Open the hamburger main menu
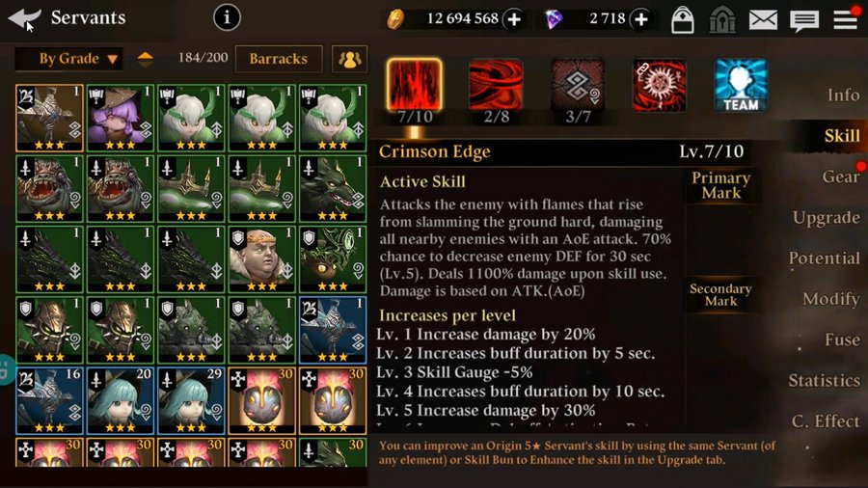This screenshot has height=488, width=868. [845, 19]
